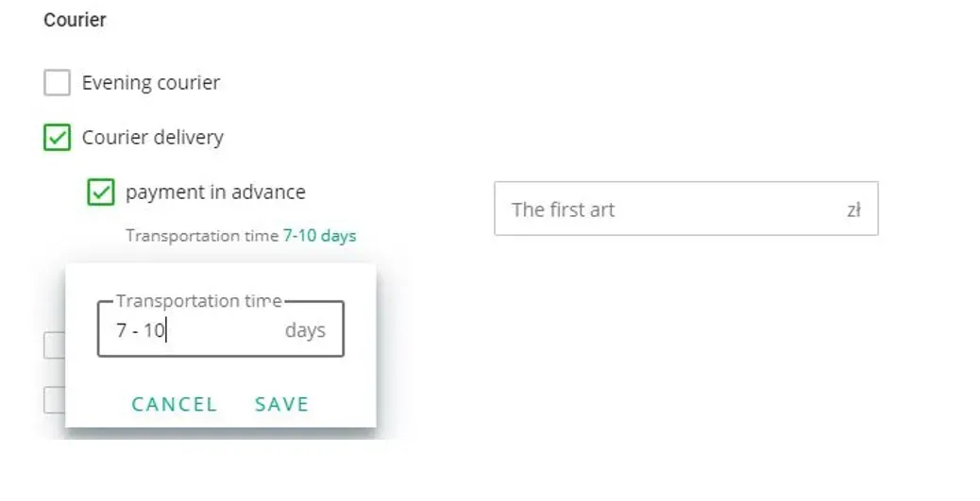
Task: Click the days unit suffix in popup
Action: [x=305, y=330]
